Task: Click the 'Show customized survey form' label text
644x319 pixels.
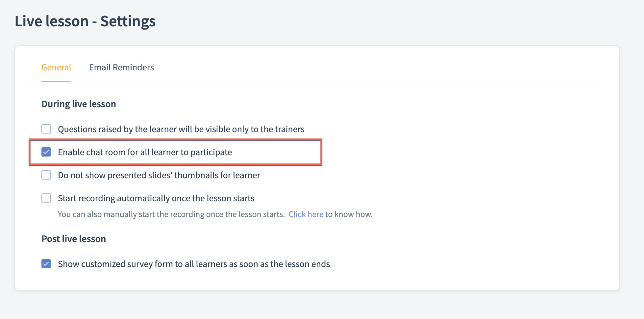Action: coord(194,264)
